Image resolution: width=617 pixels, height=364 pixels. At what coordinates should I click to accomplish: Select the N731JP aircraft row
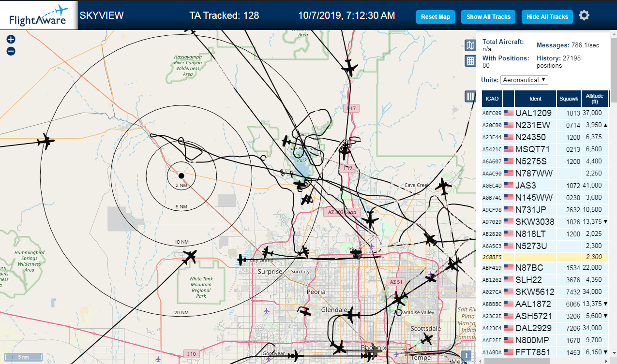tap(546, 210)
